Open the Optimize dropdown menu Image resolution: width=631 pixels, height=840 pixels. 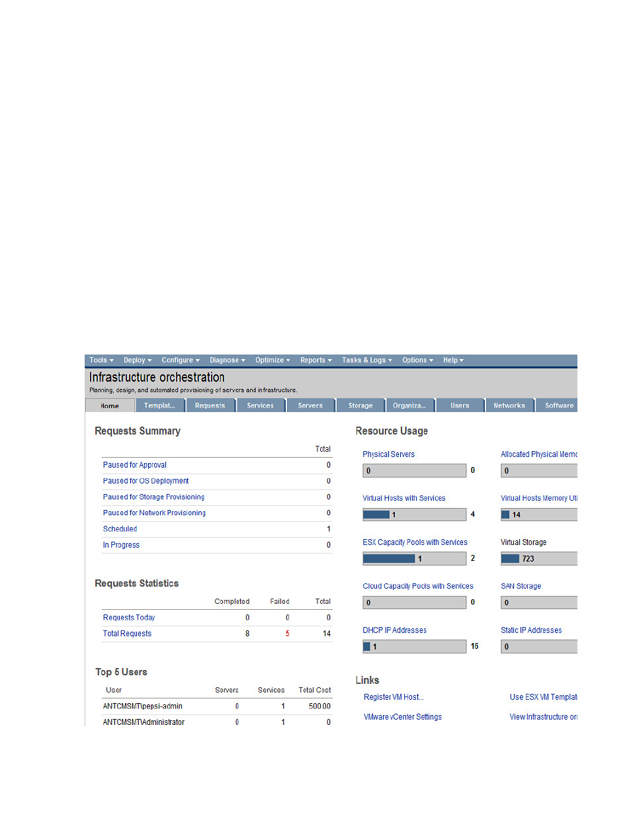pos(273,360)
